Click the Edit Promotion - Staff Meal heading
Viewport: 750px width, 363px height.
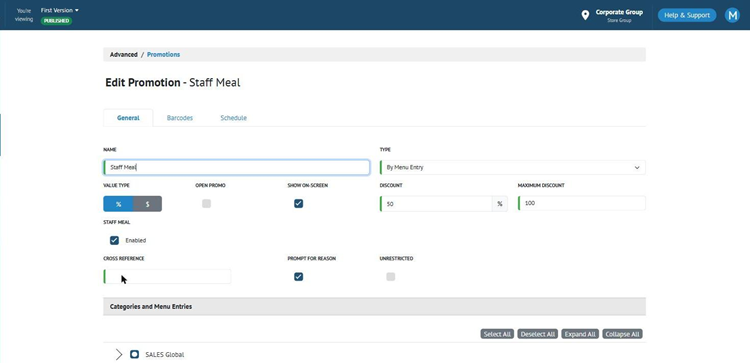(x=173, y=83)
